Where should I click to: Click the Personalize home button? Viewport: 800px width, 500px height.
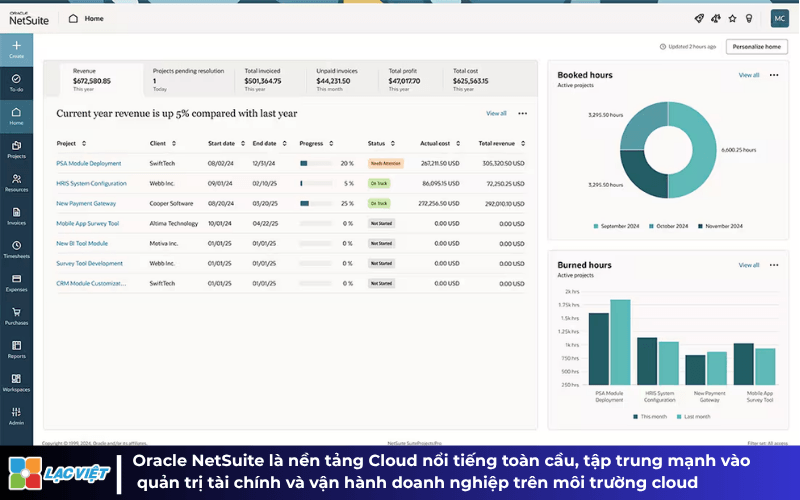(757, 46)
